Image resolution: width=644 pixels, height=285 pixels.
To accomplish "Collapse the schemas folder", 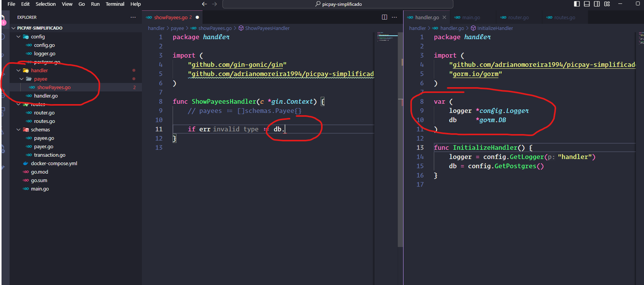I will [18, 129].
